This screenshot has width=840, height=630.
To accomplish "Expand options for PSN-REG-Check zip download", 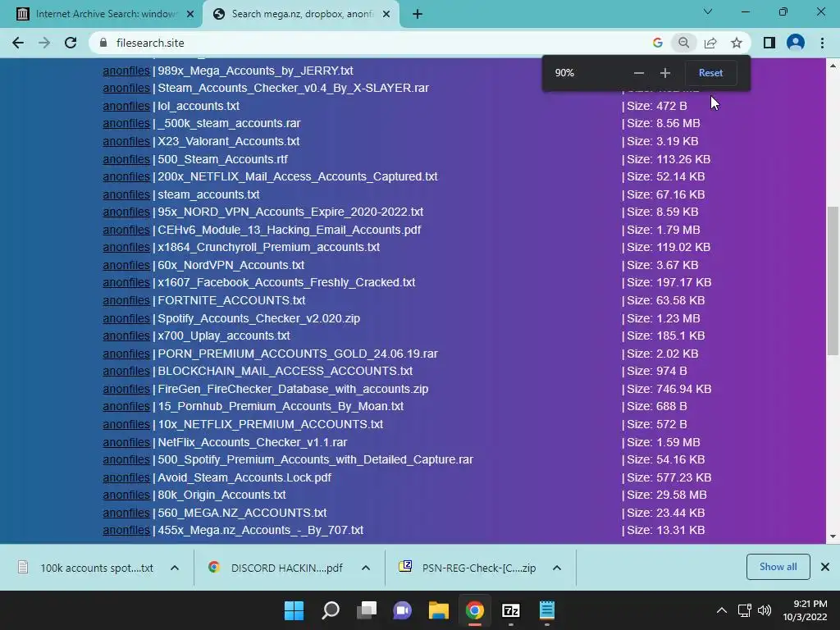I will pyautogui.click(x=557, y=568).
